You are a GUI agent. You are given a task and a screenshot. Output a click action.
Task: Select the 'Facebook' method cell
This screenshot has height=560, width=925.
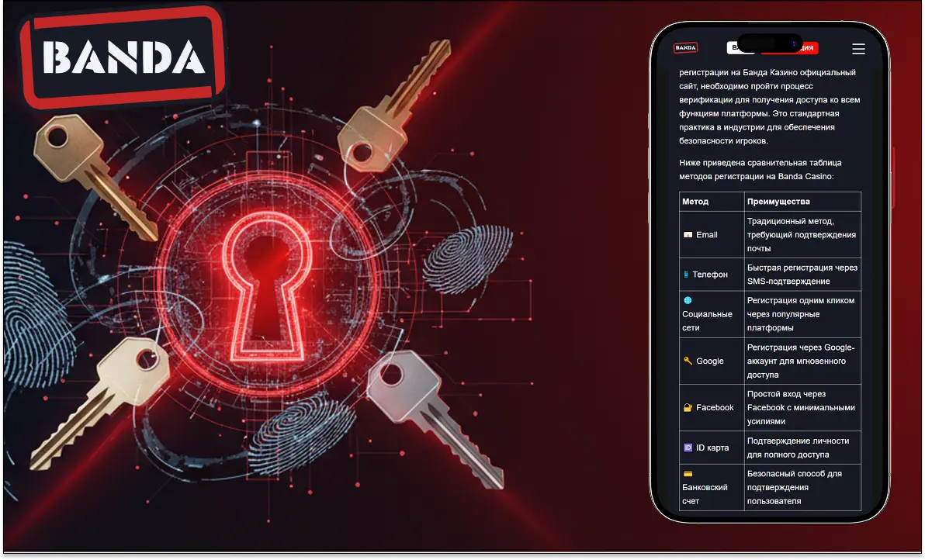tap(712, 407)
